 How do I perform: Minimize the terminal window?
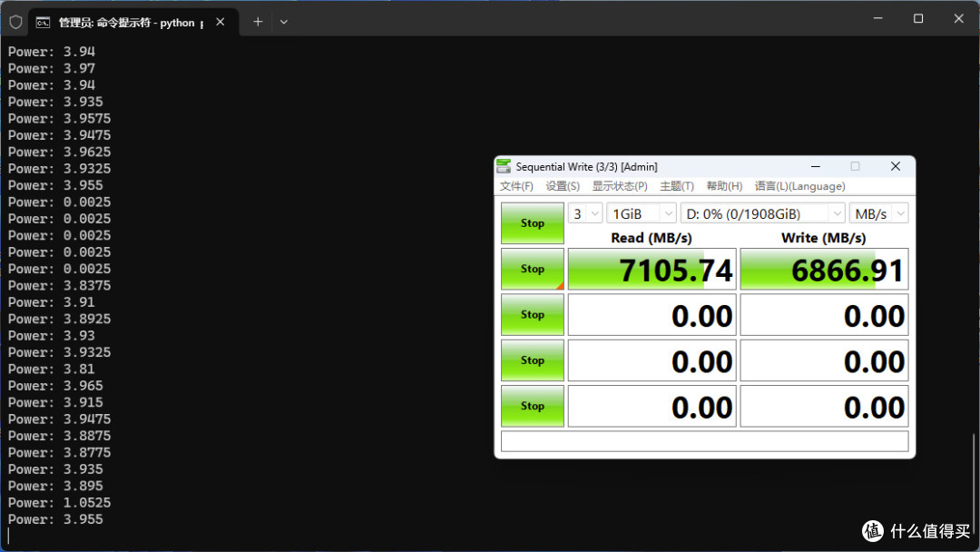click(x=878, y=19)
